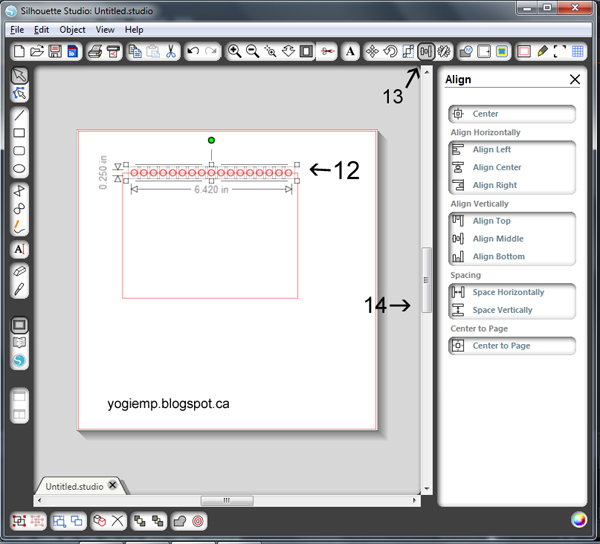Select the Line drawing tool

[x=19, y=114]
